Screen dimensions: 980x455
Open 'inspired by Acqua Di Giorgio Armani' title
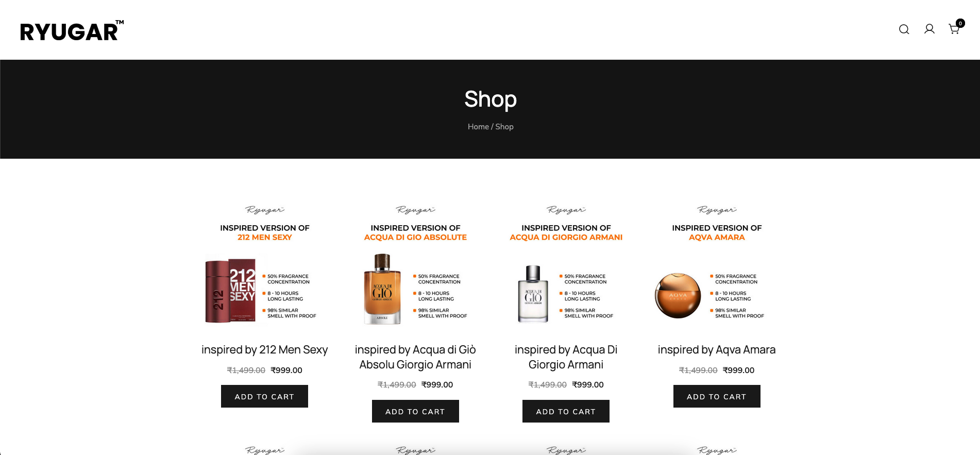[566, 357]
